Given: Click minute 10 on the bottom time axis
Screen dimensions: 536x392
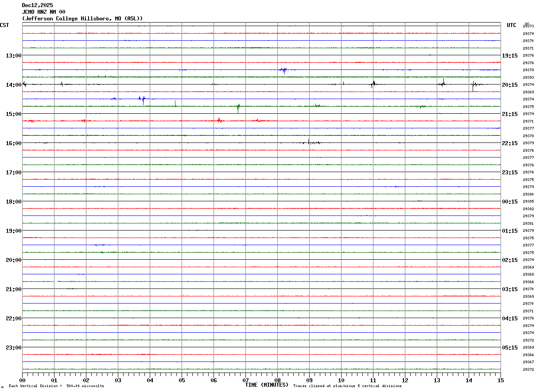Looking at the screenshot, I should tap(341, 380).
